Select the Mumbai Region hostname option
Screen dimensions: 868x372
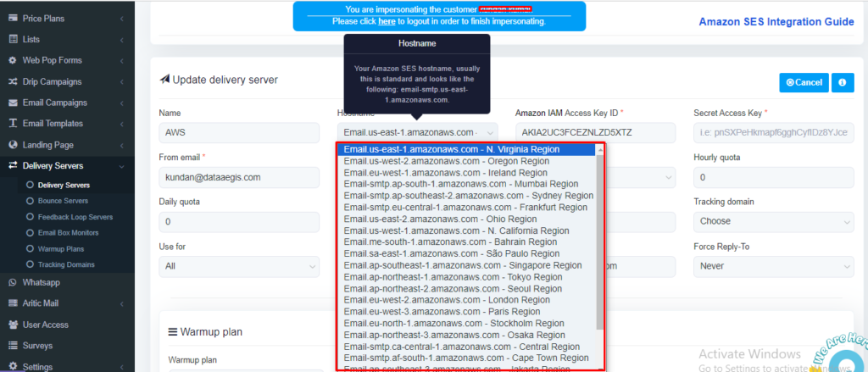pyautogui.click(x=467, y=185)
